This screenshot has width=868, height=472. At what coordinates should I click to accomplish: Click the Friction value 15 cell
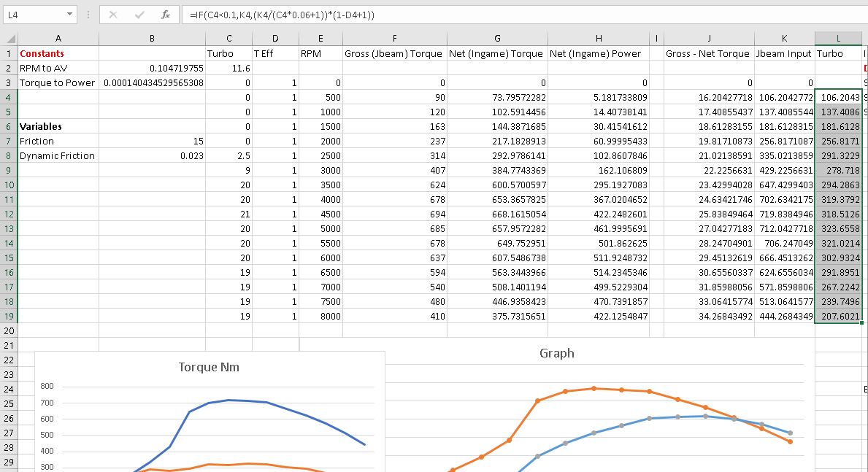pyautogui.click(x=153, y=141)
